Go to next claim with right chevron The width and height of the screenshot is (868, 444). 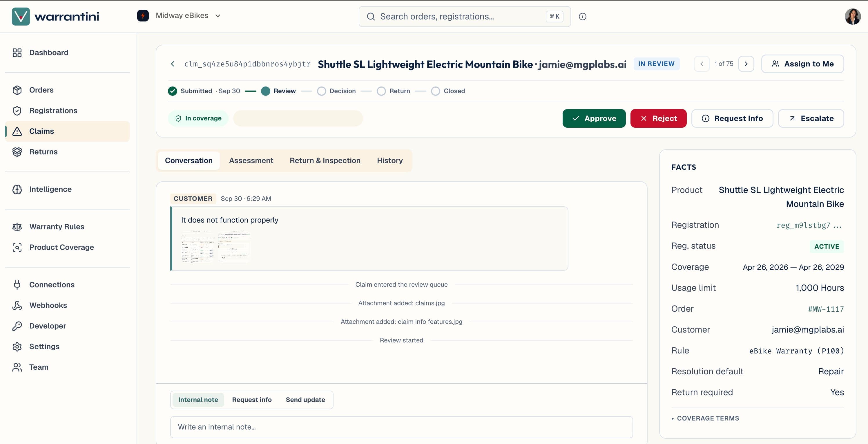pos(746,64)
